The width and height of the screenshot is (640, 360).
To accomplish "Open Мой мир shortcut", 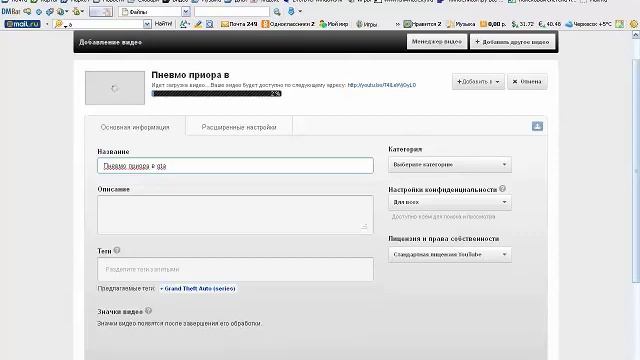I will [x=334, y=24].
